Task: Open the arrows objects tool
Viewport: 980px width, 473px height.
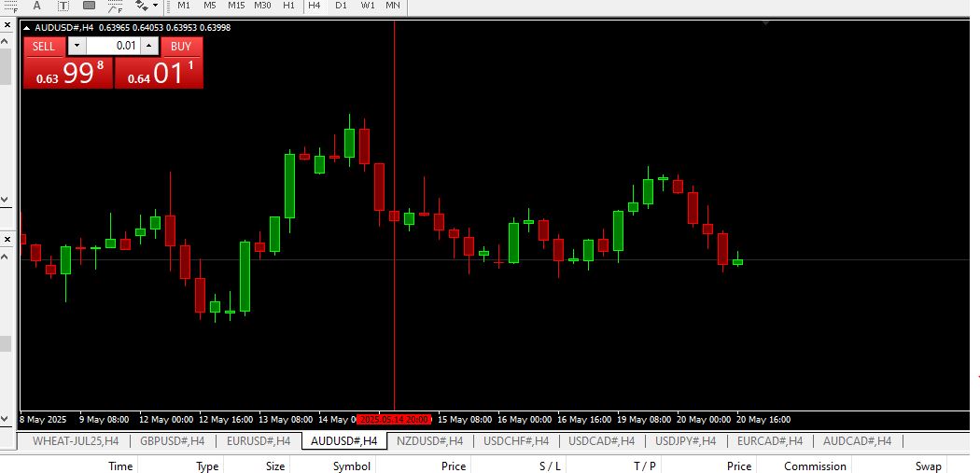Action: point(142,6)
